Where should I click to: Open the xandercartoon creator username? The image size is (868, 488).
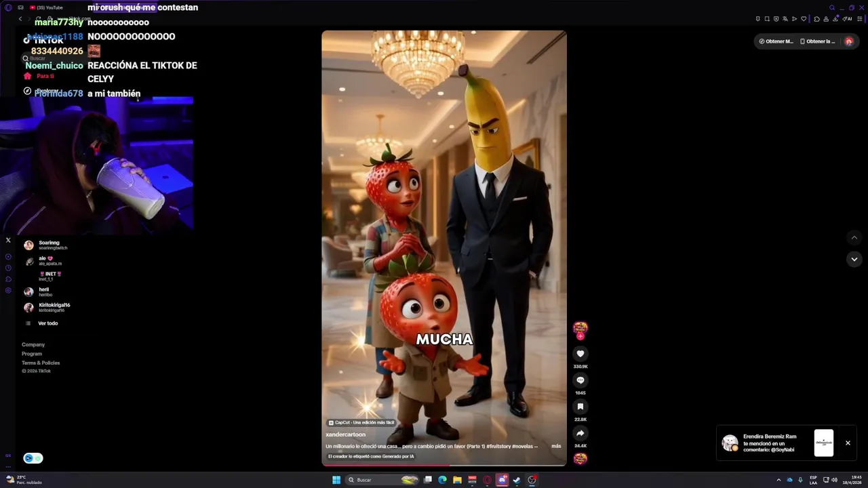click(x=345, y=434)
